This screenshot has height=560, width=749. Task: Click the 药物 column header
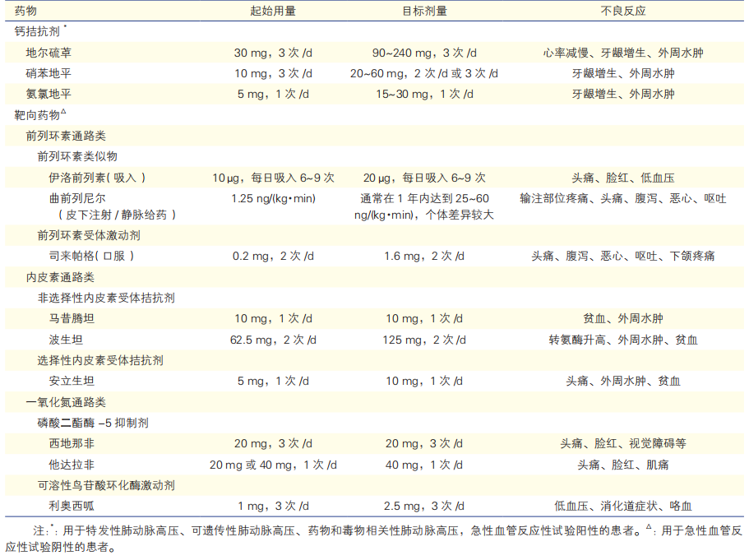tap(26, 12)
